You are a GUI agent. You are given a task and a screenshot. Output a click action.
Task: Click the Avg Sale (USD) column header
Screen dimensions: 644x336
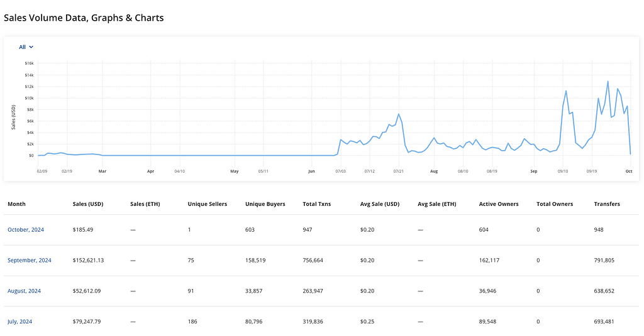tap(380, 204)
